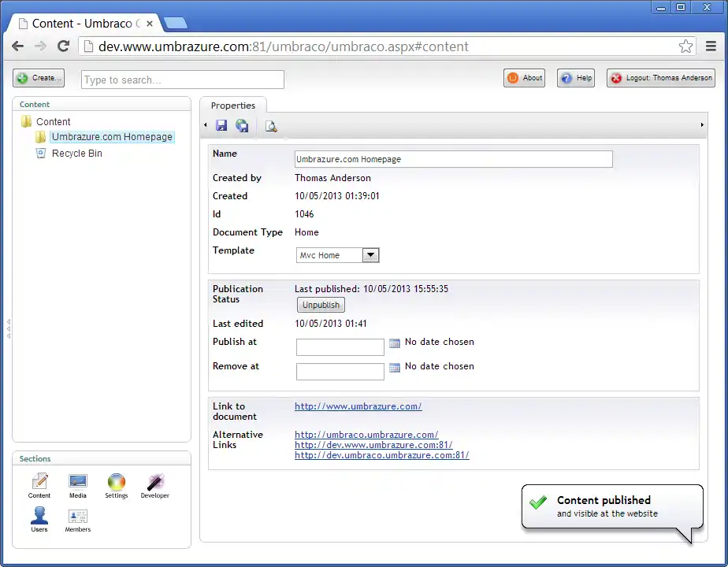Click the browser address bar URL
This screenshot has width=728, height=567.
[x=283, y=46]
